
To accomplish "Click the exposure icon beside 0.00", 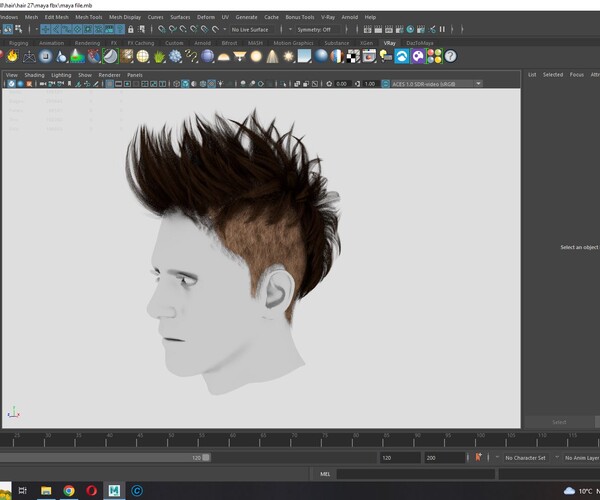I will pyautogui.click(x=329, y=83).
